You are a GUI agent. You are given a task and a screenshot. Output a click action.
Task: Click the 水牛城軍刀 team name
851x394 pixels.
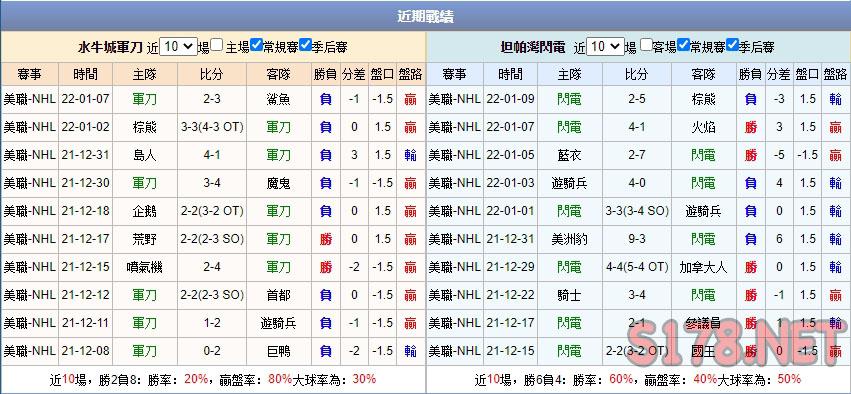tap(110, 47)
